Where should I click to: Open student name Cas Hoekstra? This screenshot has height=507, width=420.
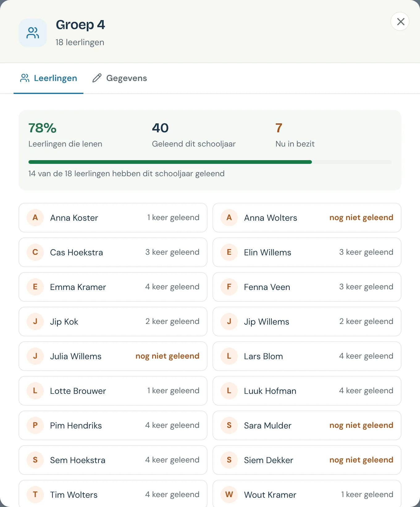click(77, 253)
